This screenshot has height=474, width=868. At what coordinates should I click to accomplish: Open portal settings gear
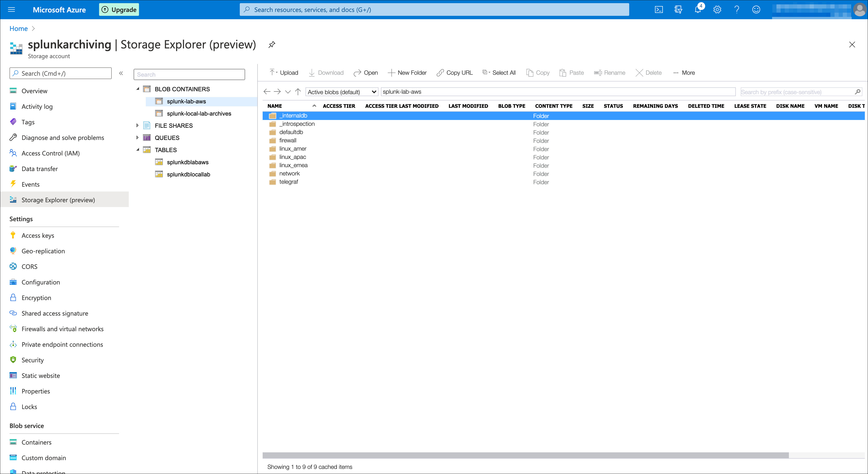coord(717,9)
